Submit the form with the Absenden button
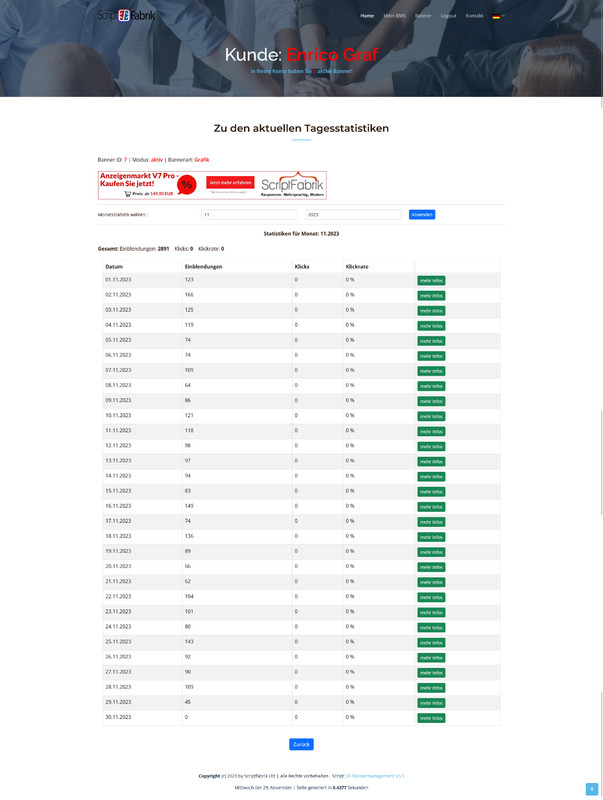 pos(422,215)
